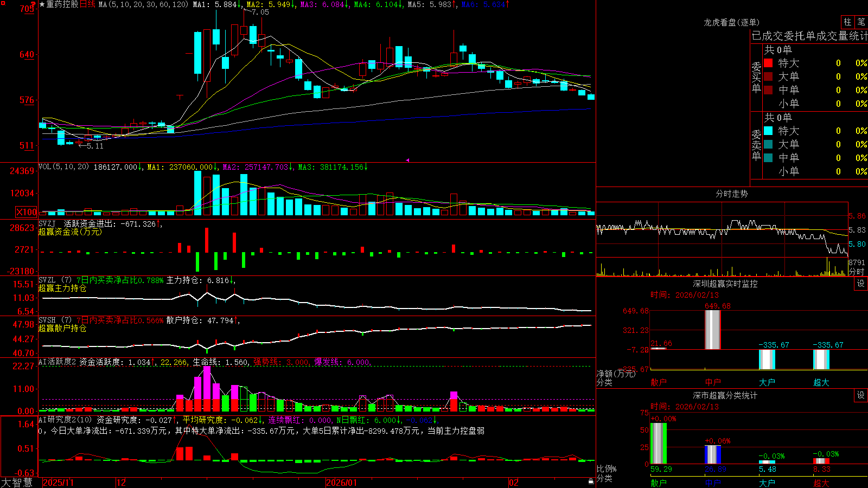Click the VOL(5,10,20) indicator label

click(x=63, y=166)
